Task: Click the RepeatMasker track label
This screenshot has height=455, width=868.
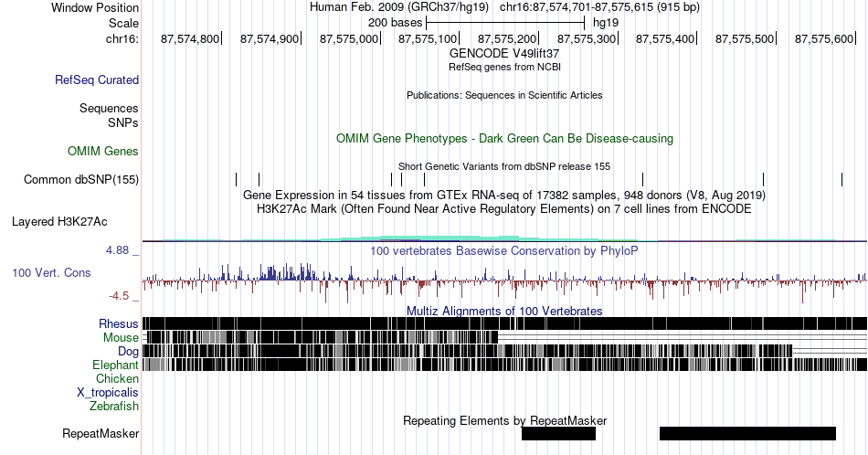Action: tap(101, 433)
